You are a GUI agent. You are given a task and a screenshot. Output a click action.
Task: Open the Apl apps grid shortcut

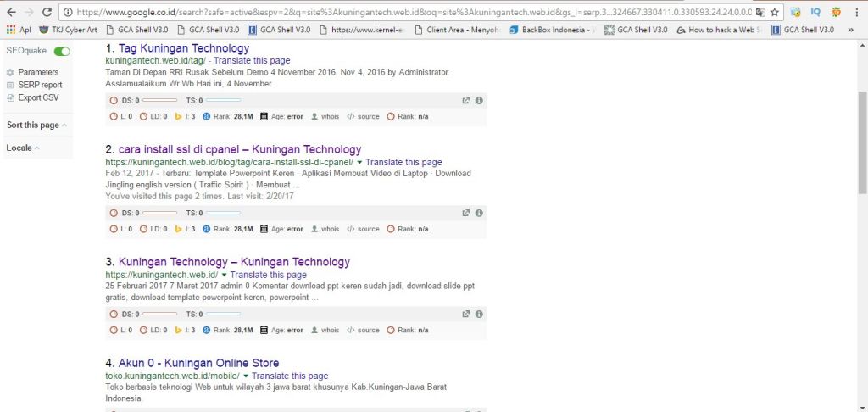(19, 30)
